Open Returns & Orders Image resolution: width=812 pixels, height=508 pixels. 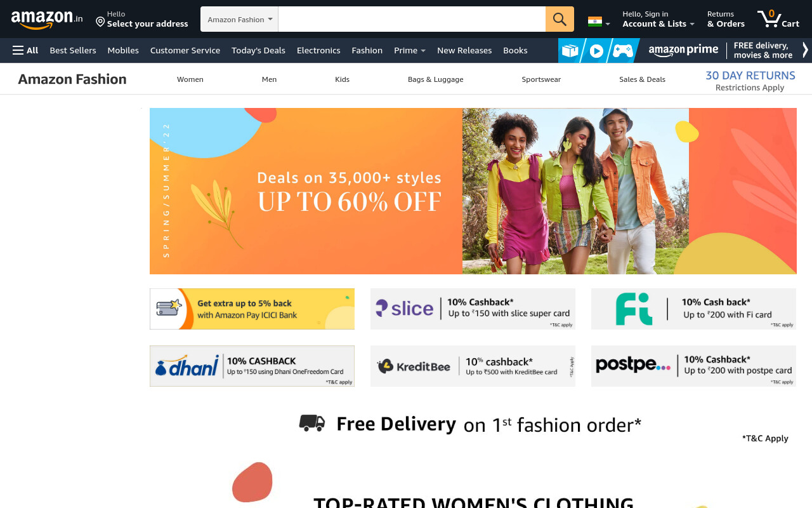coord(726,19)
